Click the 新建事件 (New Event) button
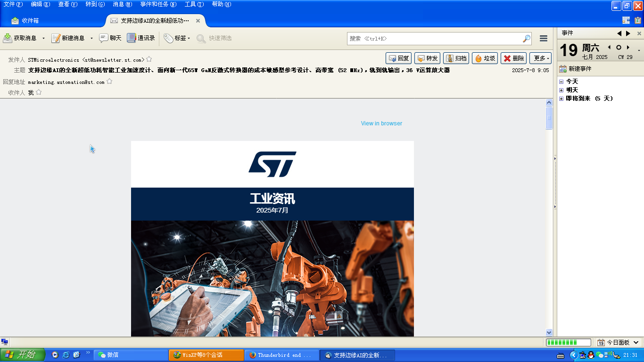The image size is (644, 362). coord(575,69)
